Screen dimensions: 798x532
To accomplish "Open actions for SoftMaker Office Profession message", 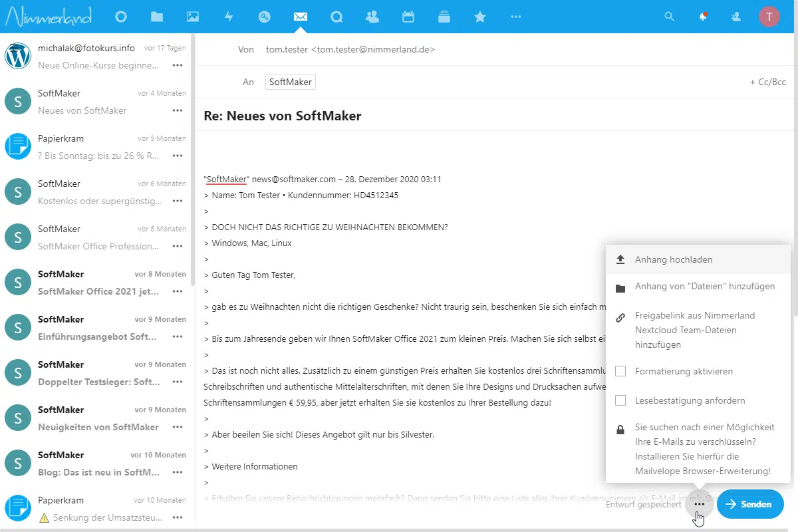I will click(178, 246).
